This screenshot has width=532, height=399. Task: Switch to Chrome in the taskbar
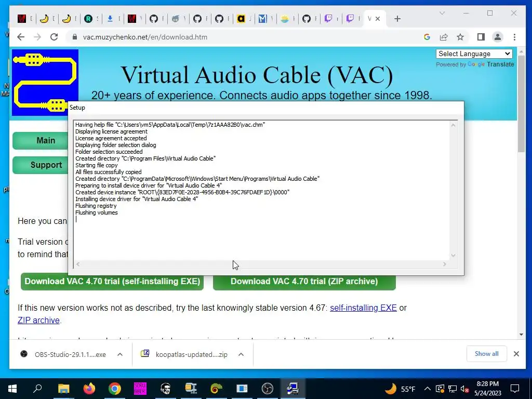click(x=115, y=389)
